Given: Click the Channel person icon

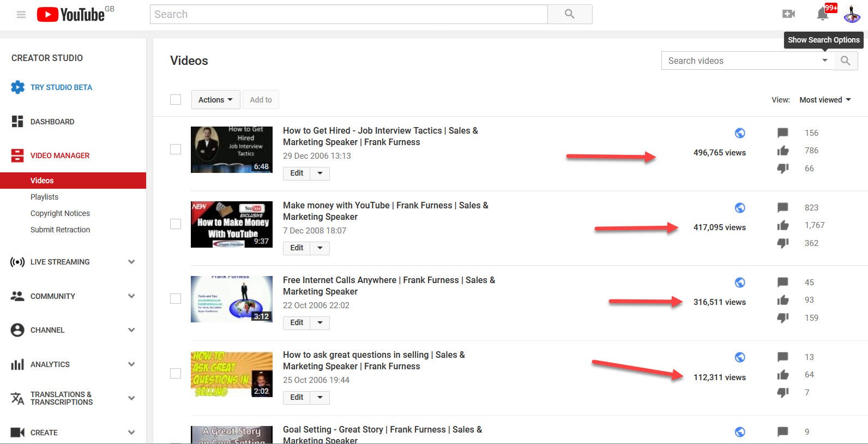Looking at the screenshot, I should tap(17, 330).
